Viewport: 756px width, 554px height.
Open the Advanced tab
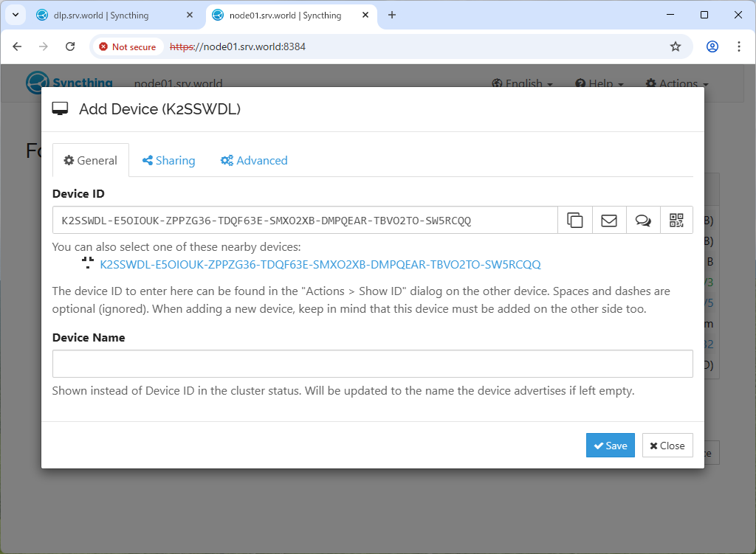click(254, 160)
